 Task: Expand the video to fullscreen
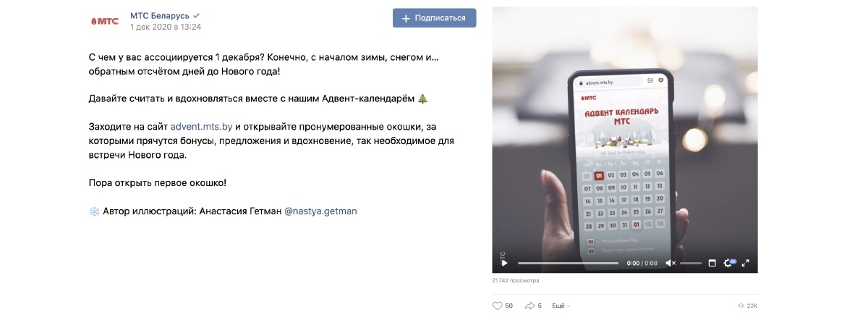point(746,263)
